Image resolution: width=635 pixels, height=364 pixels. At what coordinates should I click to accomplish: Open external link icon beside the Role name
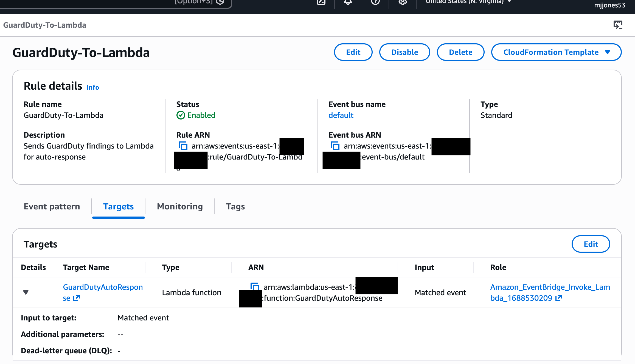559,298
